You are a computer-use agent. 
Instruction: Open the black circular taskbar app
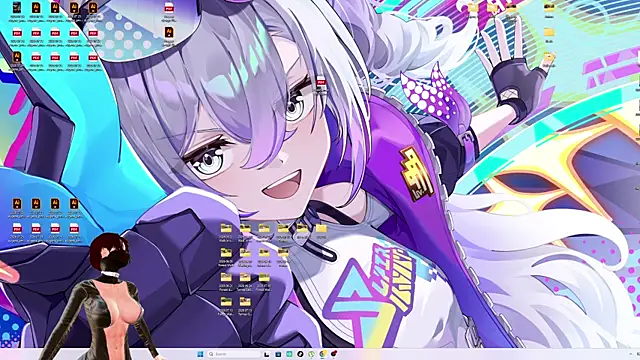point(300,354)
